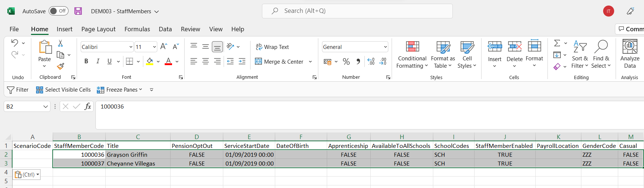The width and height of the screenshot is (644, 188).
Task: Open Sort & Filter menu
Action: (580, 55)
